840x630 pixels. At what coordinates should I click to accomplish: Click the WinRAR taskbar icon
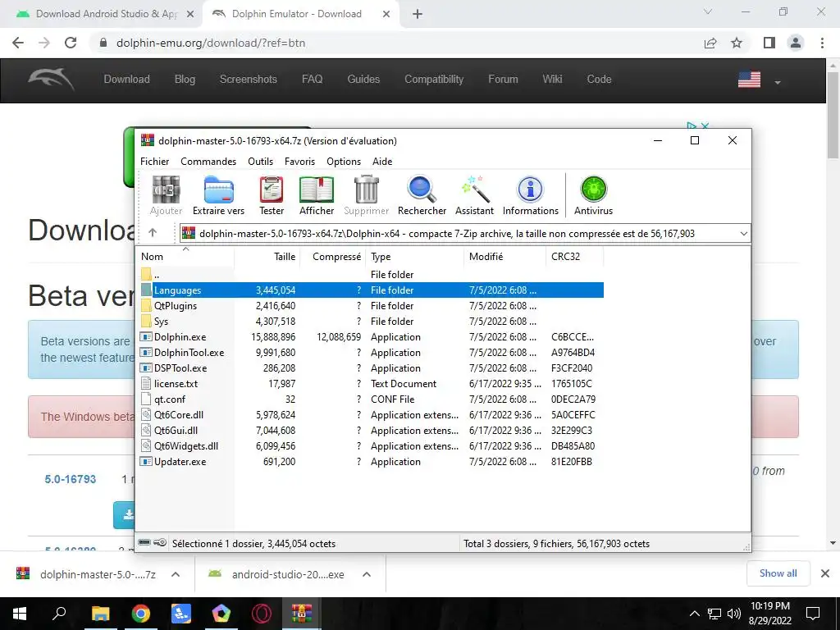[302, 614]
